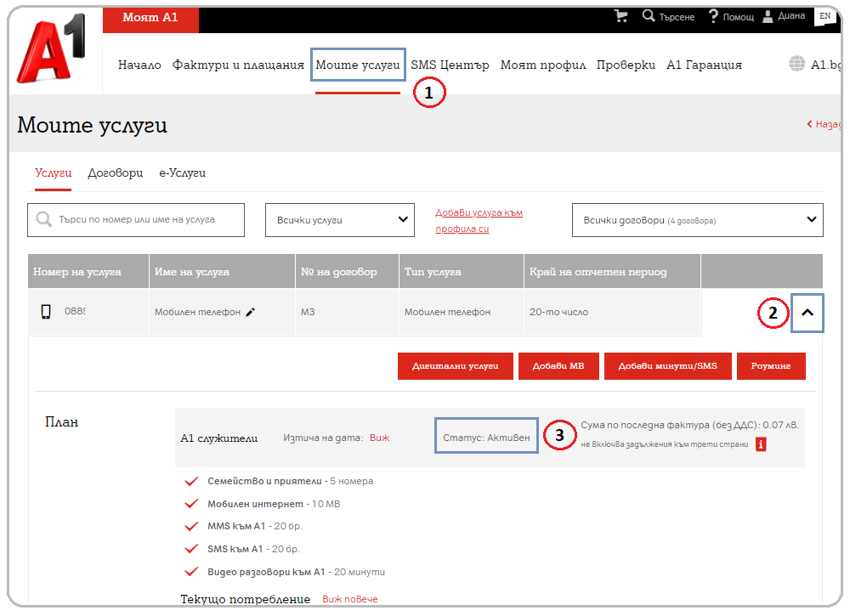Screen dimensions: 850x616
Task: Open A1 Гаранция menu item
Action: point(704,65)
